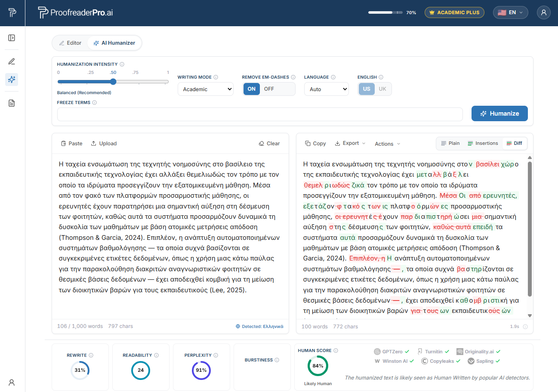Click the Burstiness info icon
Screen dimensions: 558x392
click(277, 360)
